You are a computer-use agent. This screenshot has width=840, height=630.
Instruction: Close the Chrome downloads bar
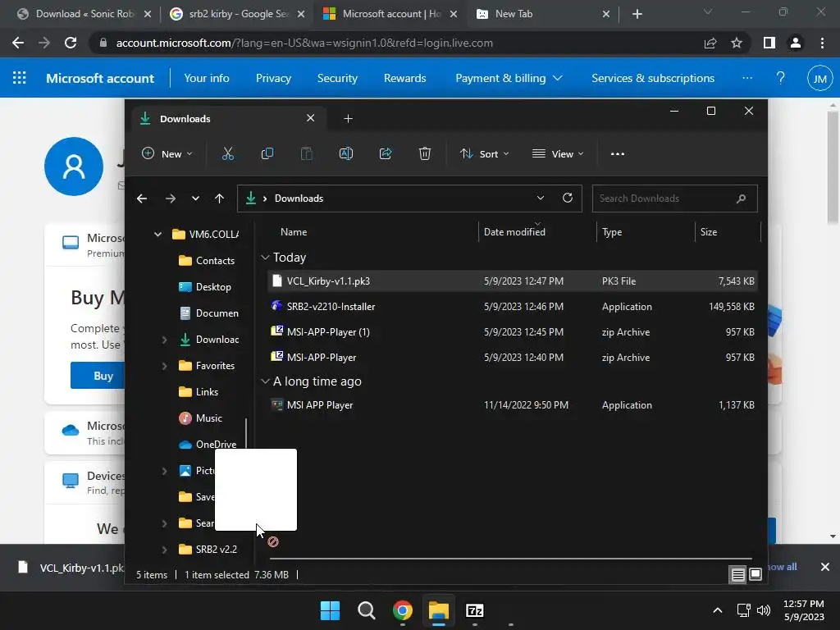pos(825,567)
